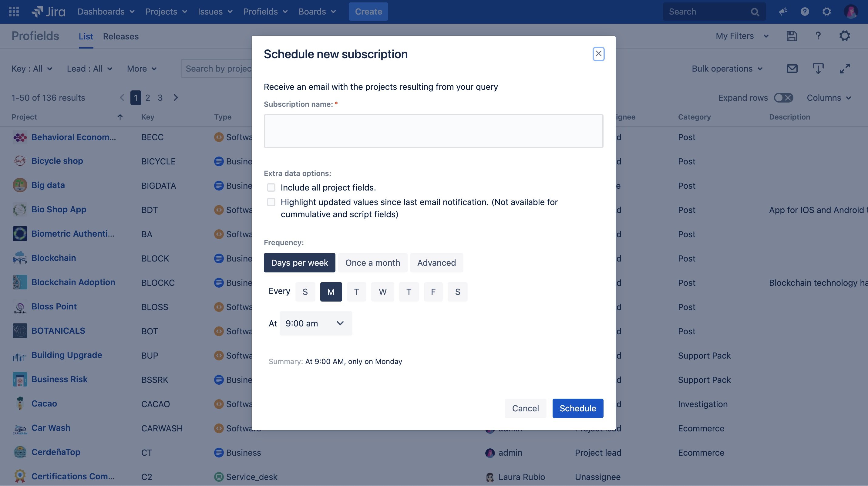Select Monday frequency day button
The image size is (868, 486).
331,292
